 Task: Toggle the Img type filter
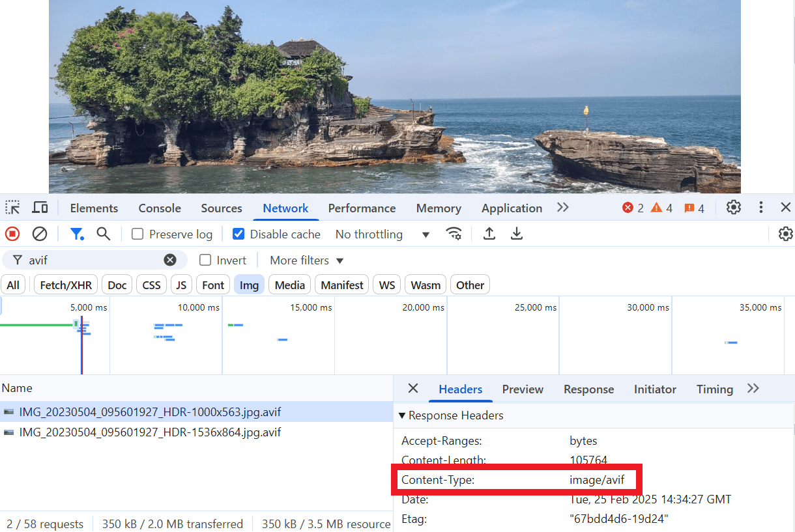[x=249, y=285]
